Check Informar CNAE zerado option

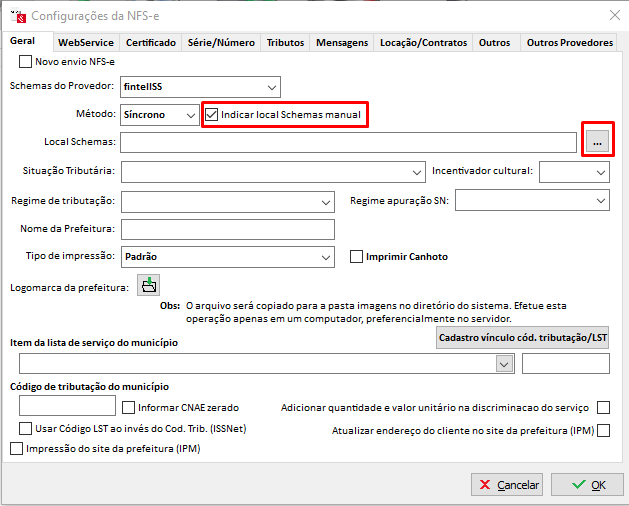pyautogui.click(x=128, y=407)
